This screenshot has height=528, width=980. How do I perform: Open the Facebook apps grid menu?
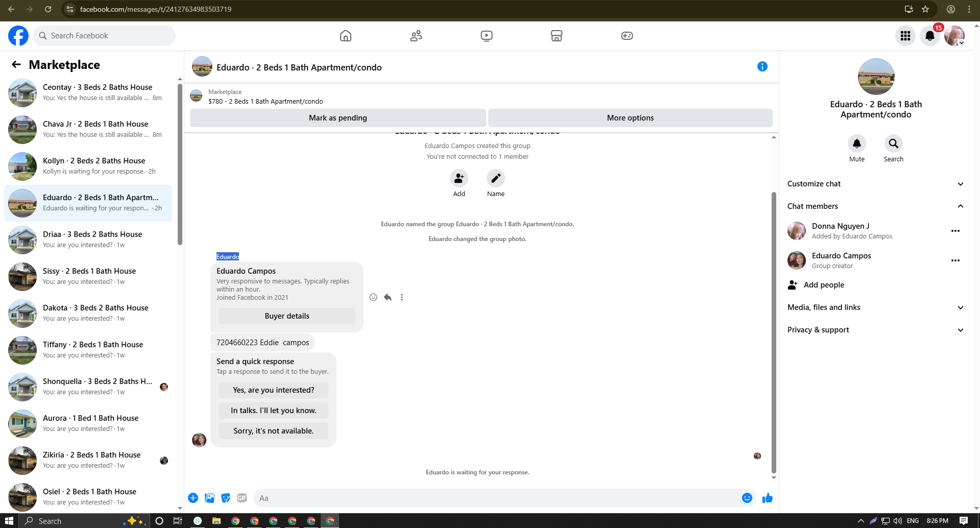point(905,36)
